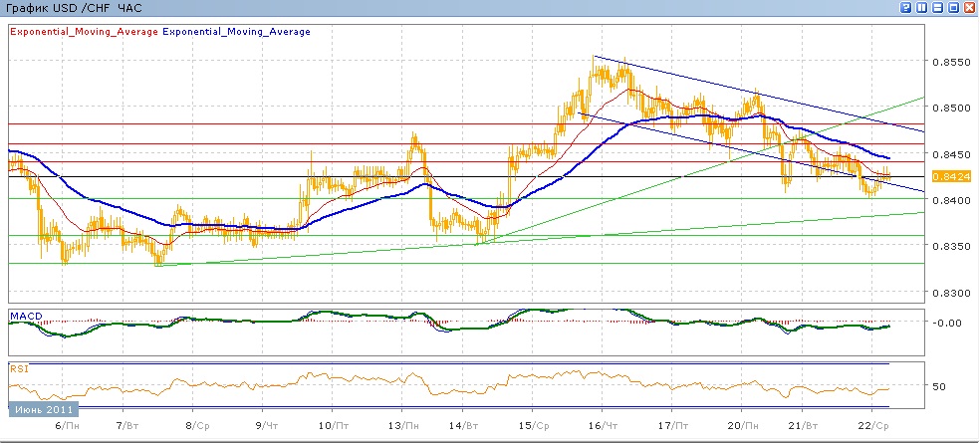Image resolution: width=980 pixels, height=443 pixels.
Task: Click the 0.8550 price level on axis
Action: click(950, 62)
